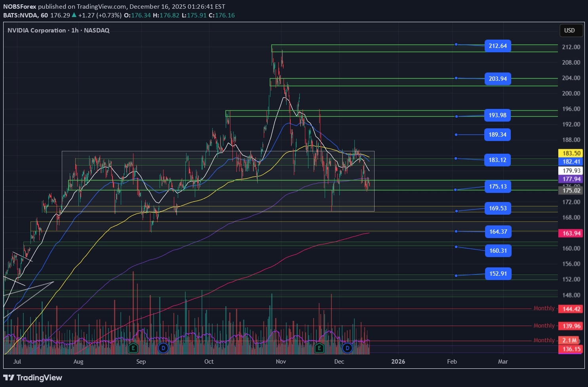This screenshot has height=387, width=588.
Task: Select the 183.12 price level label
Action: (497, 160)
